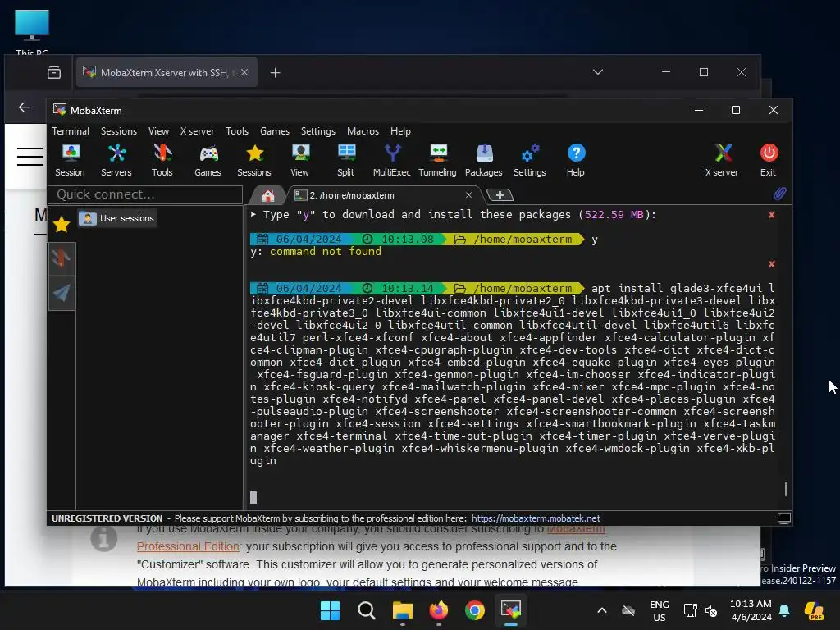Screen dimensions: 840x630
Task: Open the Sessions menu in menu bar
Action: tap(119, 131)
